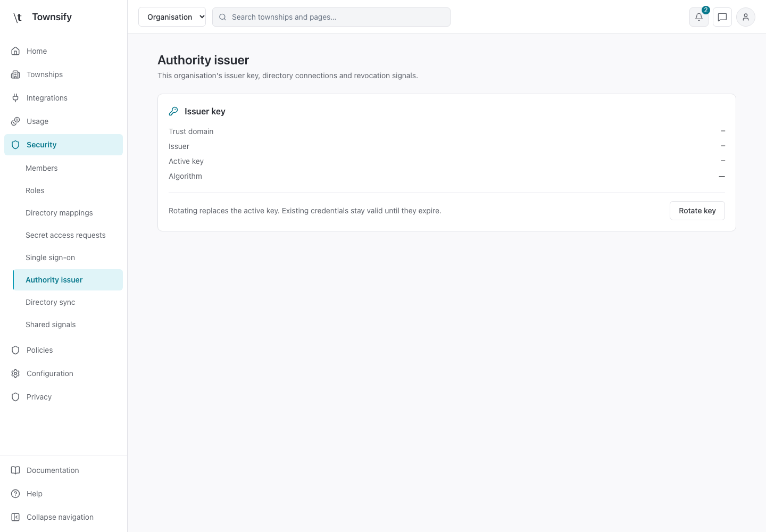Select Single sign-on menu item
Viewport: 766px width, 532px height.
click(68, 257)
